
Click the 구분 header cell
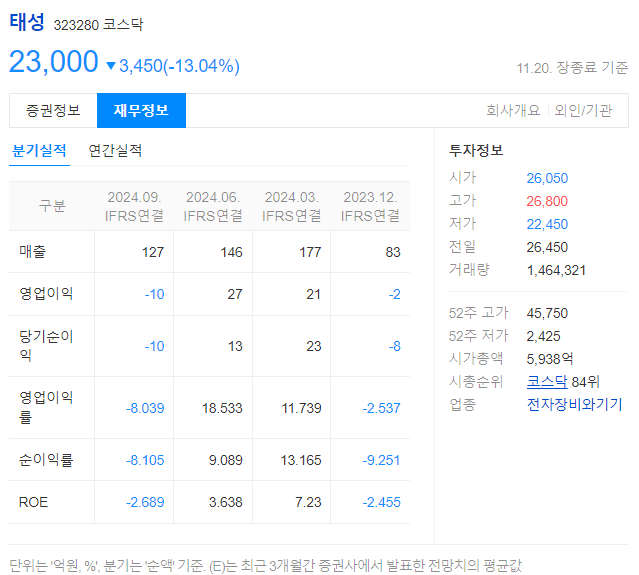pos(52,205)
